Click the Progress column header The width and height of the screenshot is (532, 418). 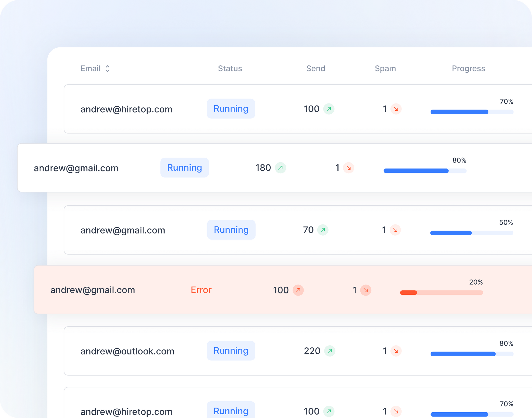(x=468, y=69)
